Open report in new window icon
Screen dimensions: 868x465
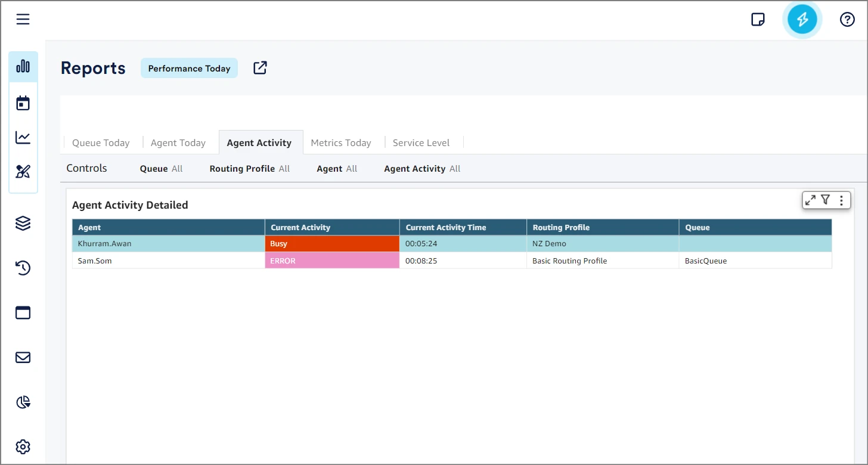coord(260,68)
